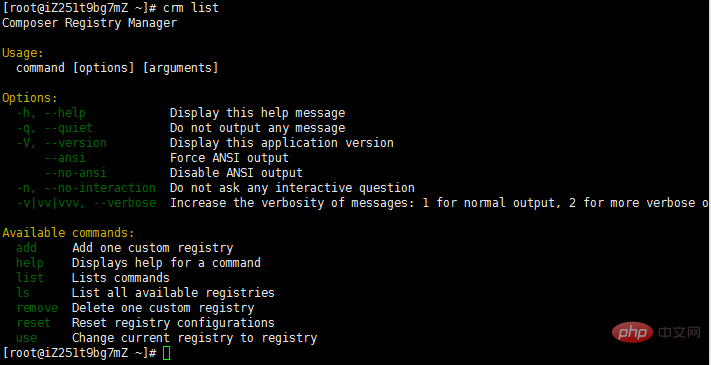This screenshot has height=365, width=711.
Task: Click the 'ls' command entry
Action: click(x=23, y=292)
